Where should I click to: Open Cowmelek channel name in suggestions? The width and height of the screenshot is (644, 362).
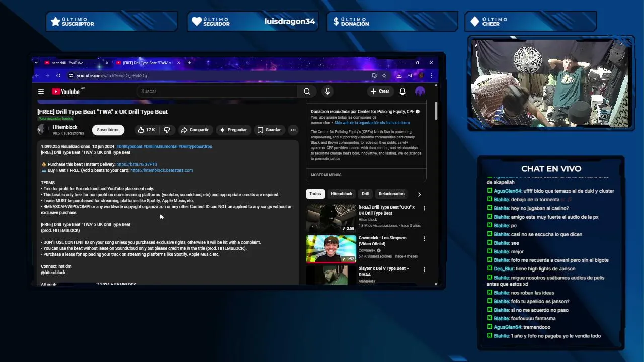point(367,250)
